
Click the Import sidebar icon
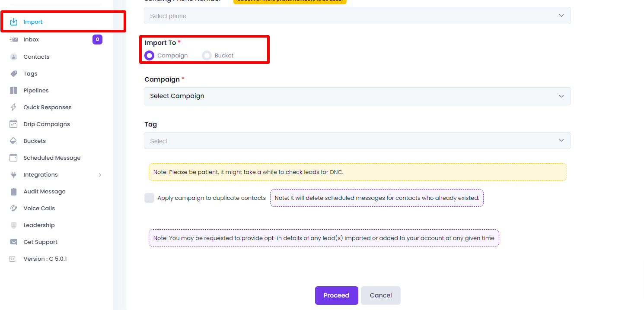pyautogui.click(x=13, y=22)
